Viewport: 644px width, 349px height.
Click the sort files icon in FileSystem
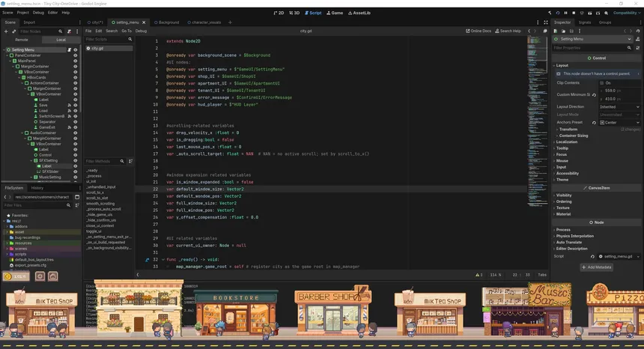coord(77,205)
